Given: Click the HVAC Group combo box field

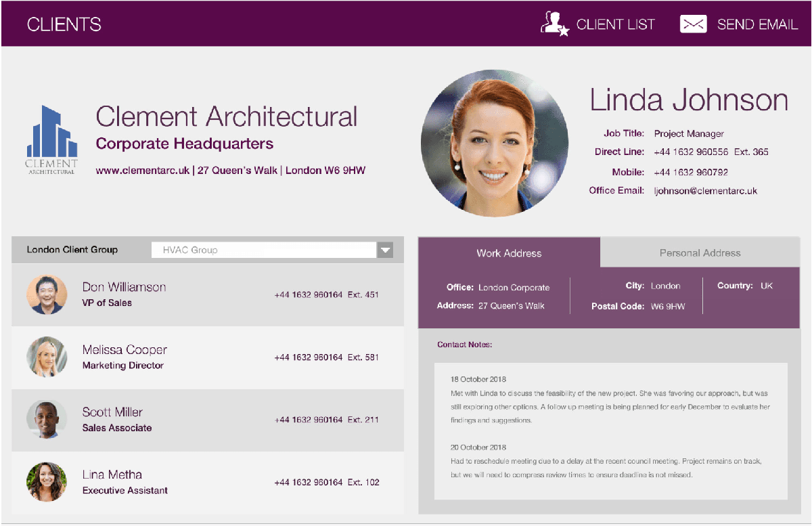Looking at the screenshot, I should [x=272, y=250].
